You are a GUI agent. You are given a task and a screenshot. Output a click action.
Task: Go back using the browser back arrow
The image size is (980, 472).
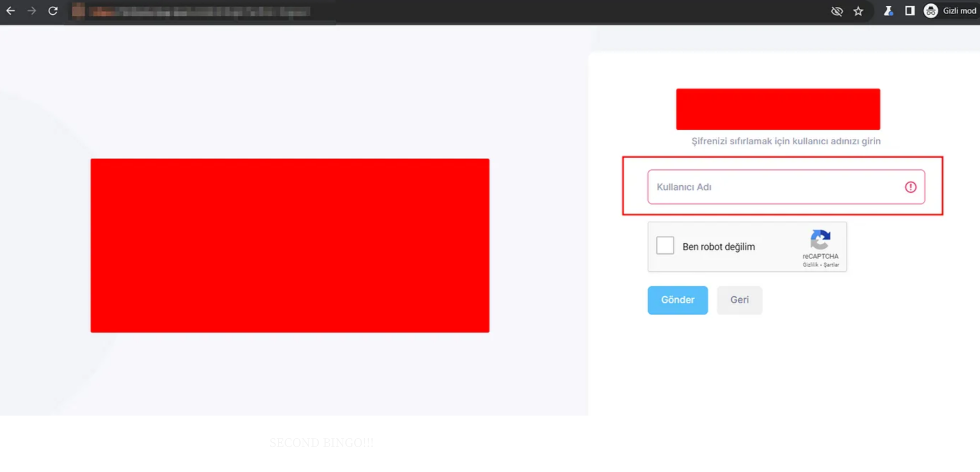[10, 11]
